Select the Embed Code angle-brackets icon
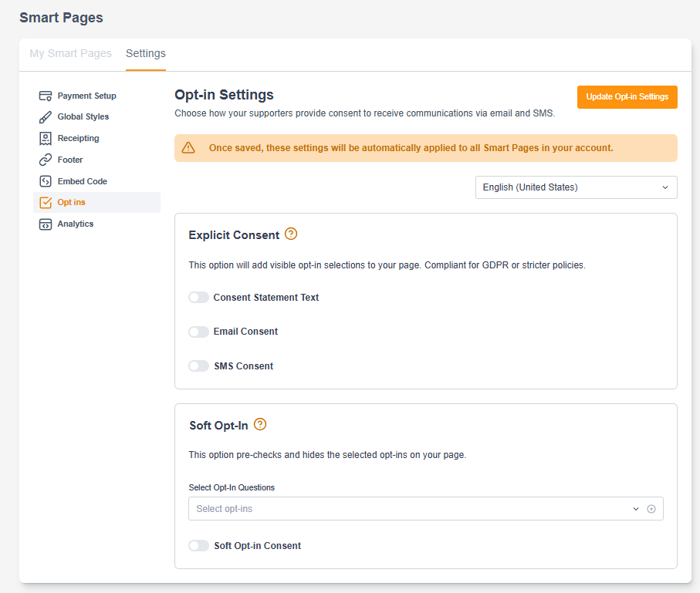 click(46, 180)
